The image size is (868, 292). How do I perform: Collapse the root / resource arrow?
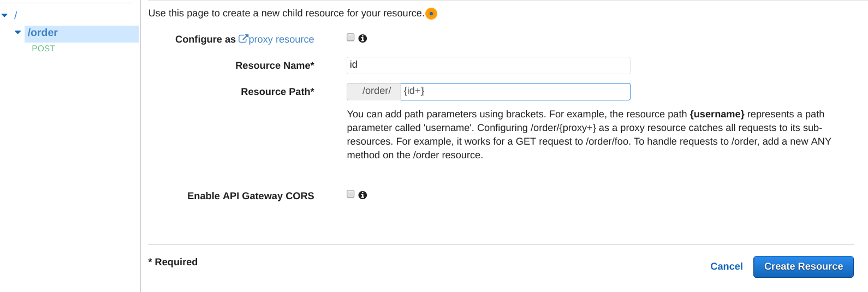pyautogui.click(x=5, y=15)
